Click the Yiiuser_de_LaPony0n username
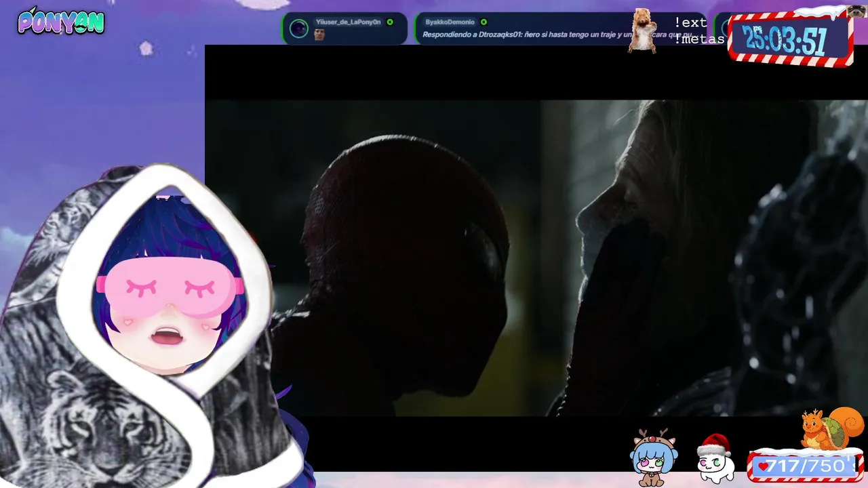The width and height of the screenshot is (868, 488). (x=348, y=22)
